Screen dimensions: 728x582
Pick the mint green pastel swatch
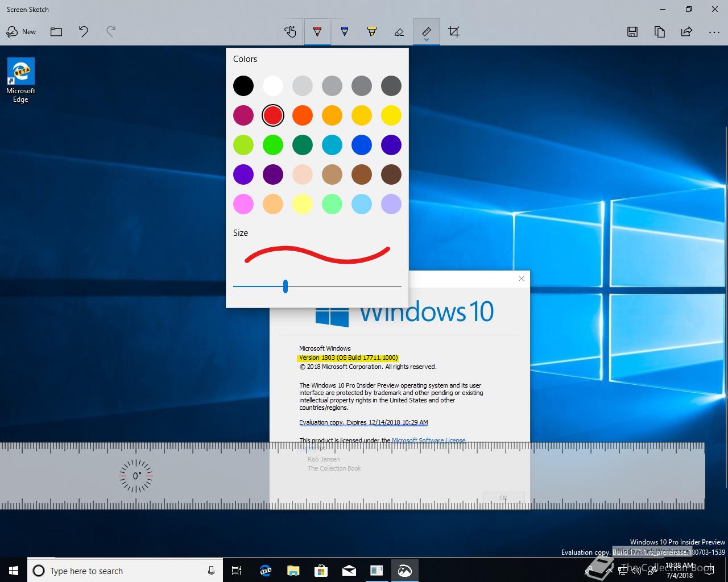pyautogui.click(x=332, y=204)
